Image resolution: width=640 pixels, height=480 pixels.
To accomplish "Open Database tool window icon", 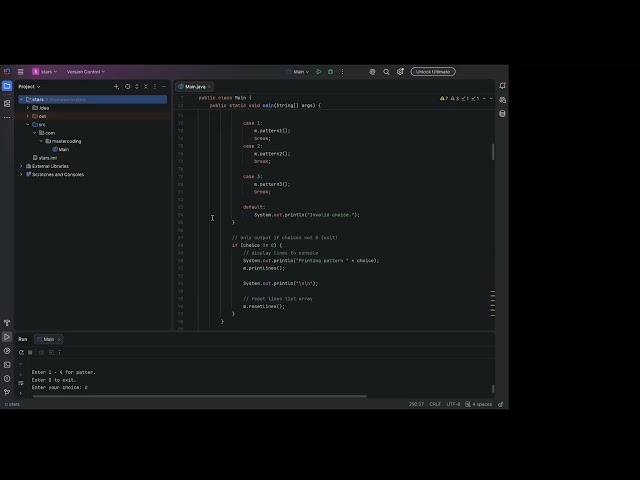I will 502,114.
